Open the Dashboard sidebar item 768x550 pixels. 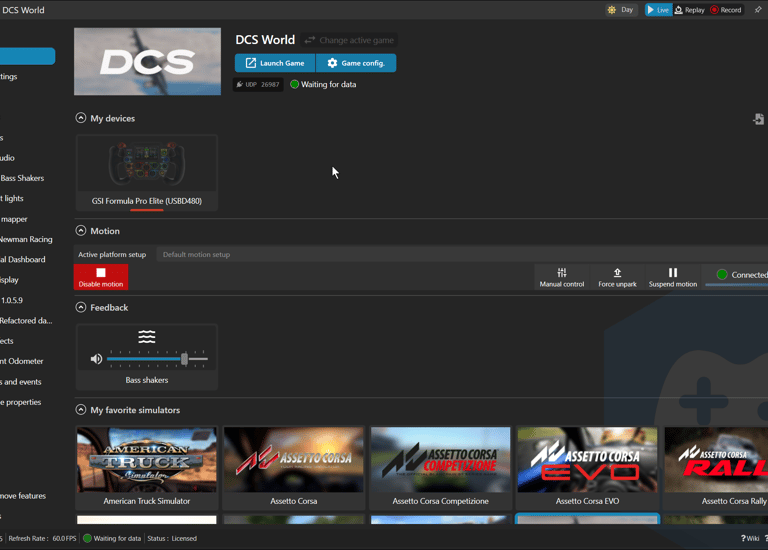pyautogui.click(x=23, y=260)
